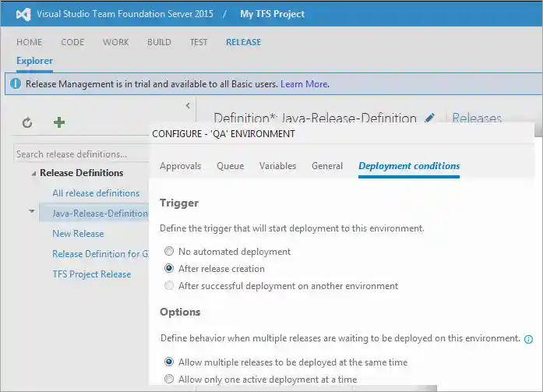Switch to the BUILD hub
Image resolution: width=543 pixels, height=392 pixels.
tap(159, 42)
